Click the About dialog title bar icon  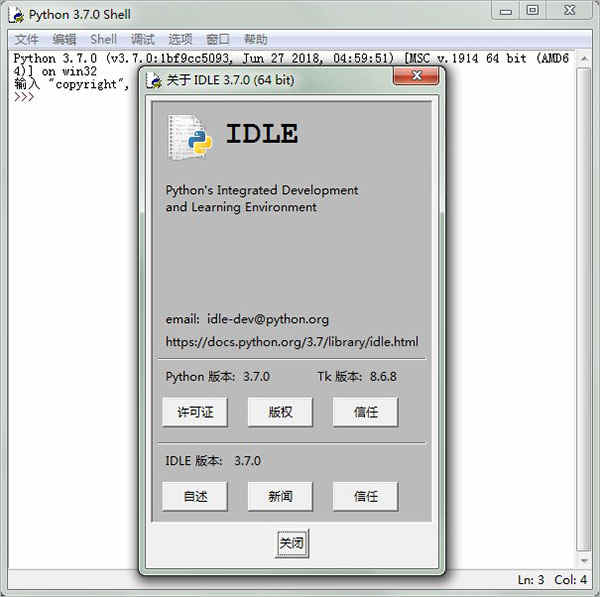tap(154, 80)
